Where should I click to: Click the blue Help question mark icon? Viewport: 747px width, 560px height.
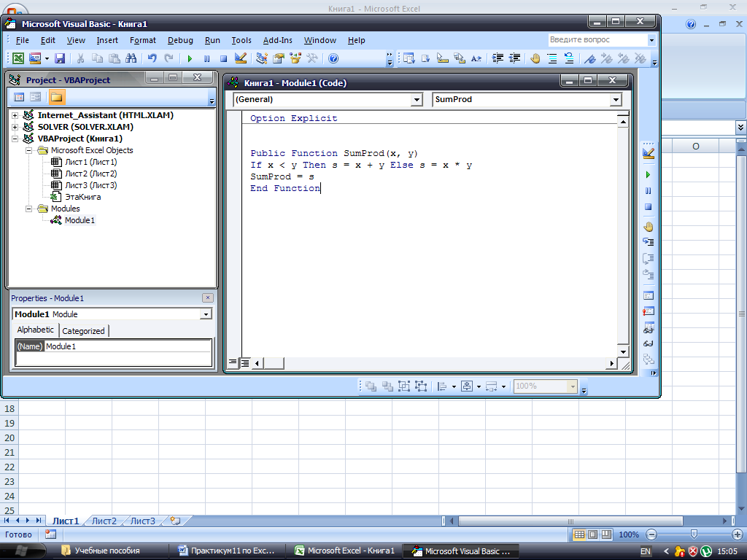[333, 58]
